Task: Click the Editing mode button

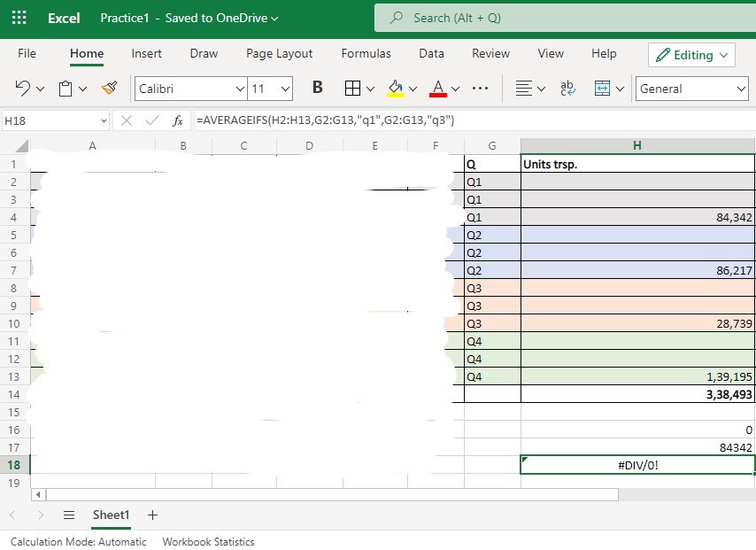Action: click(x=691, y=55)
